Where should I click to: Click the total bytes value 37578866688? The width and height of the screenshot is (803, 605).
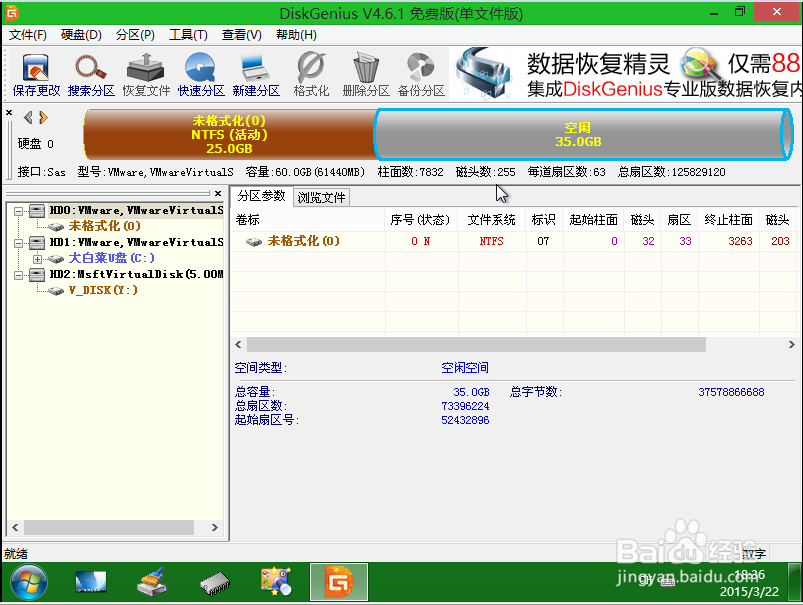[x=731, y=392]
